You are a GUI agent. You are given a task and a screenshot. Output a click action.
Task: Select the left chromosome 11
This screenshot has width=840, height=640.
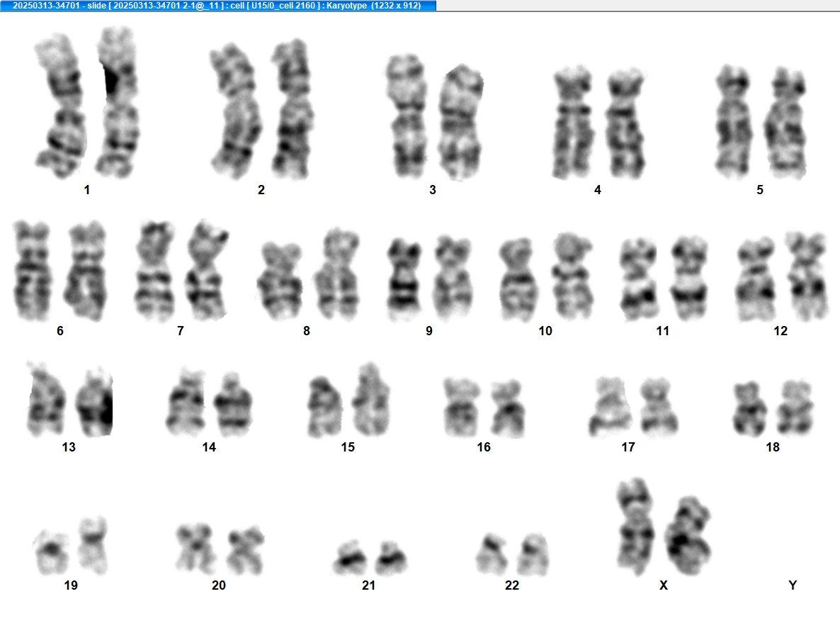pos(639,279)
